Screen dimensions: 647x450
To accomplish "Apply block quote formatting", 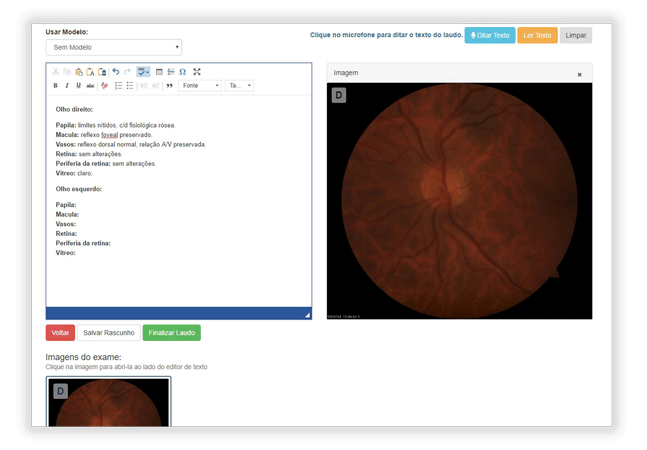I will 170,85.
